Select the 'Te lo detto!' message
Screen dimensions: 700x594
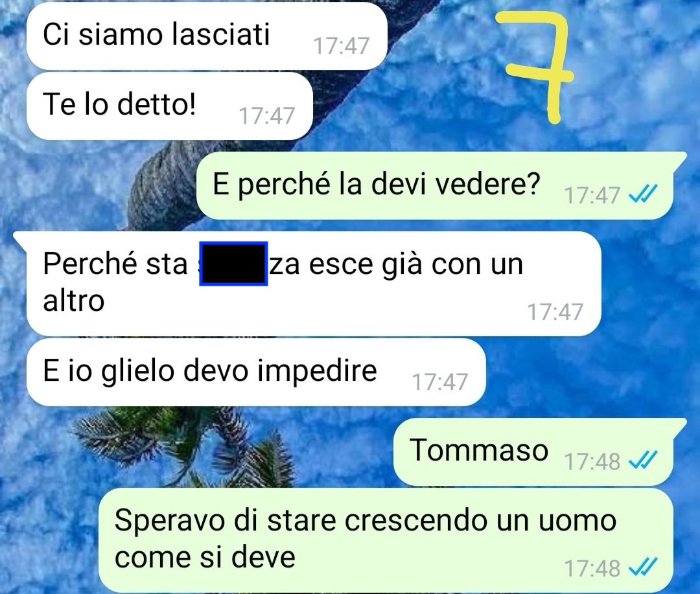[x=170, y=106]
